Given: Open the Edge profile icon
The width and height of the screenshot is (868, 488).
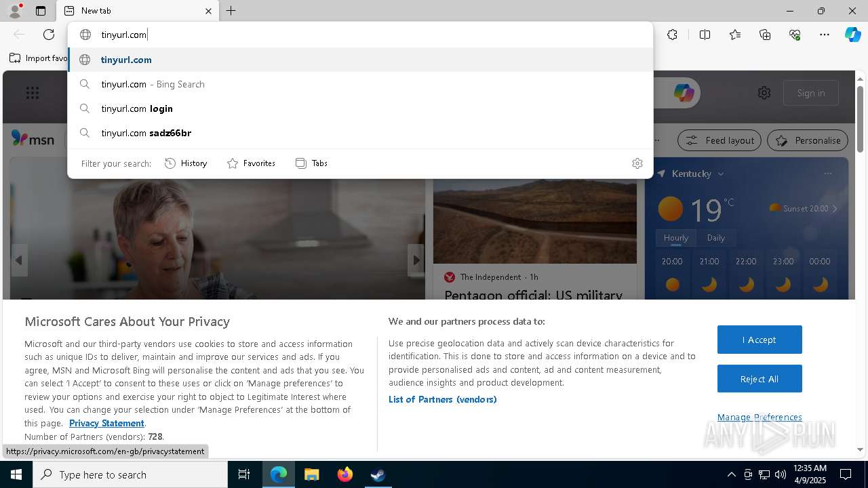Looking at the screenshot, I should pos(14,11).
